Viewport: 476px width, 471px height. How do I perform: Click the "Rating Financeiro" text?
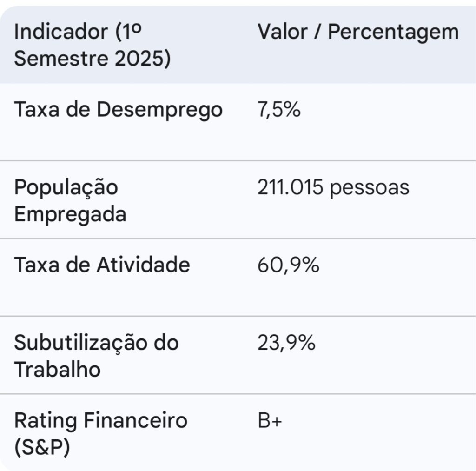[x=100, y=421]
